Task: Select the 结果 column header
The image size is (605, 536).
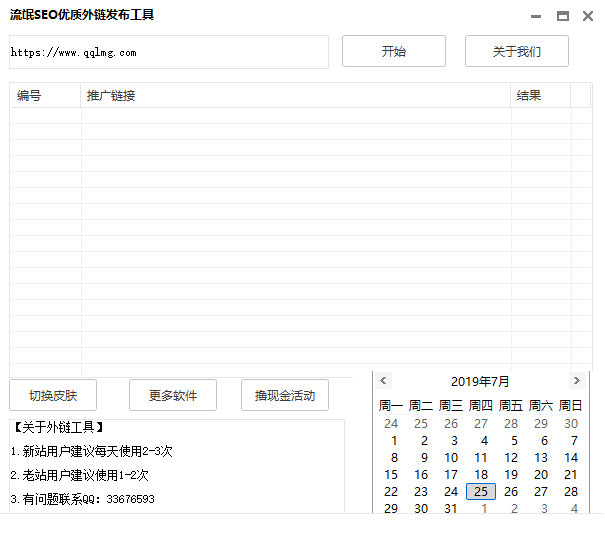Action: (541, 95)
